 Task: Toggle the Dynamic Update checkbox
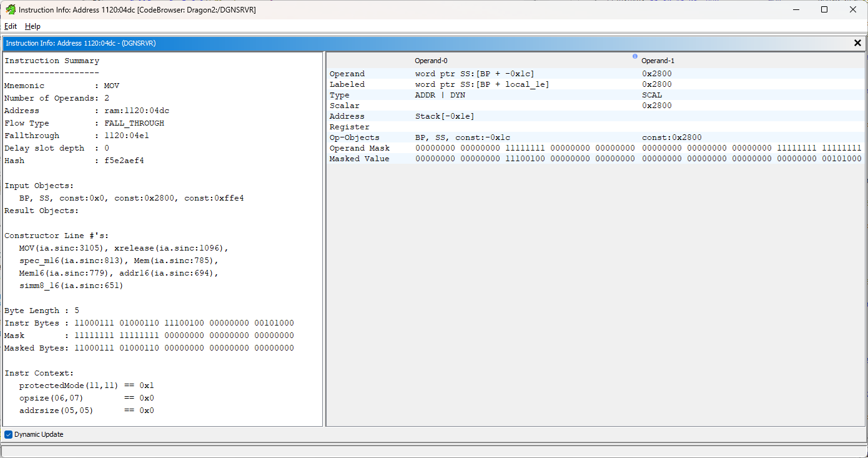pyautogui.click(x=7, y=434)
